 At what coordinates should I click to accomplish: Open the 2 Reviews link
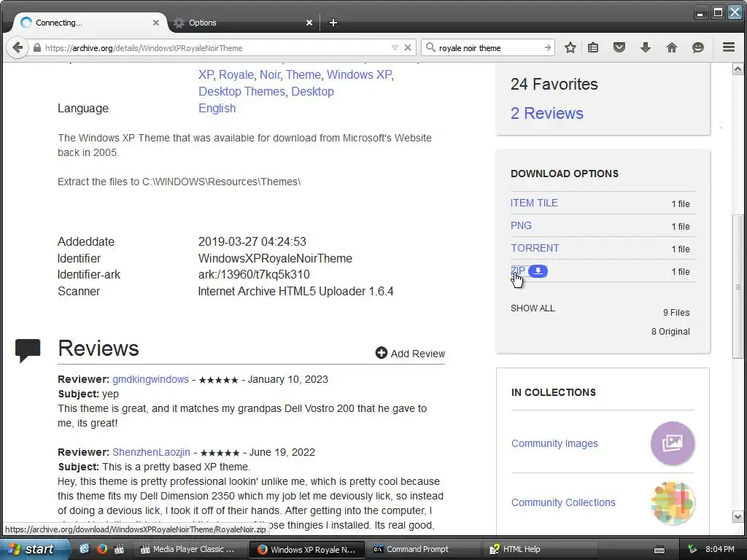pos(547,113)
